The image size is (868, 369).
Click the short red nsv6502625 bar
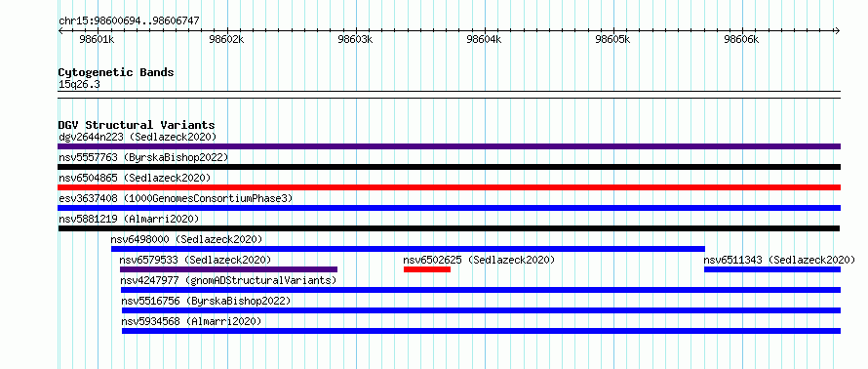coord(427,269)
